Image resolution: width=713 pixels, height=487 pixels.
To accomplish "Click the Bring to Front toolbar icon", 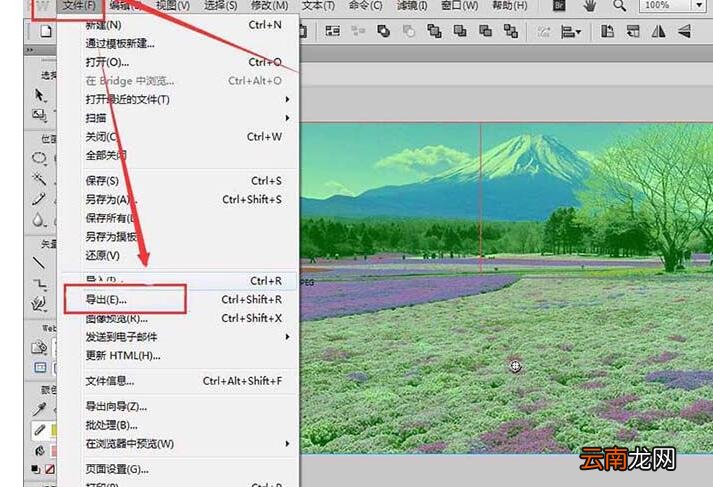I will [434, 31].
